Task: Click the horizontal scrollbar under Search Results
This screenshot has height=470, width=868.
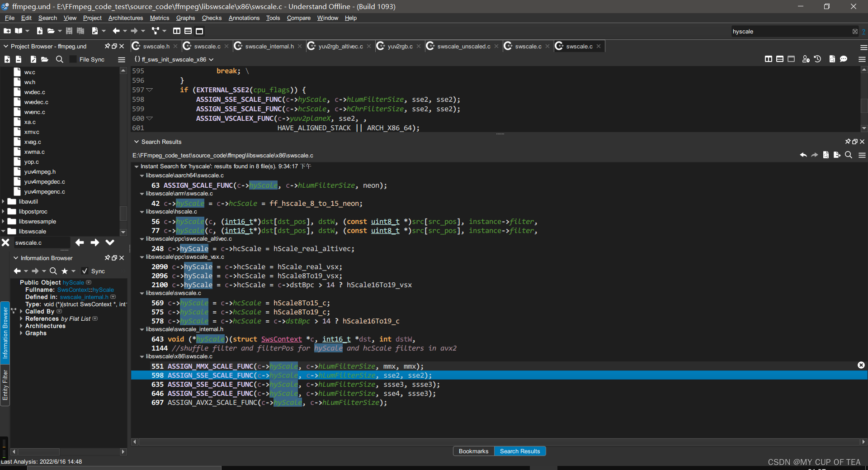Action: coord(497,442)
